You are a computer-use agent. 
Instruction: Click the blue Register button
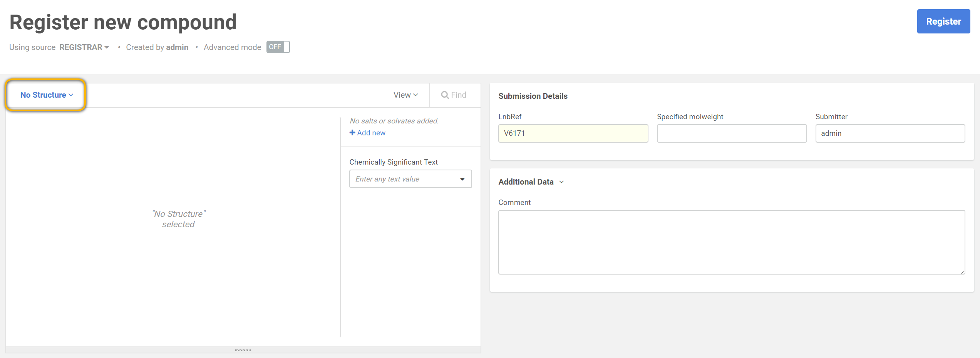click(x=943, y=22)
